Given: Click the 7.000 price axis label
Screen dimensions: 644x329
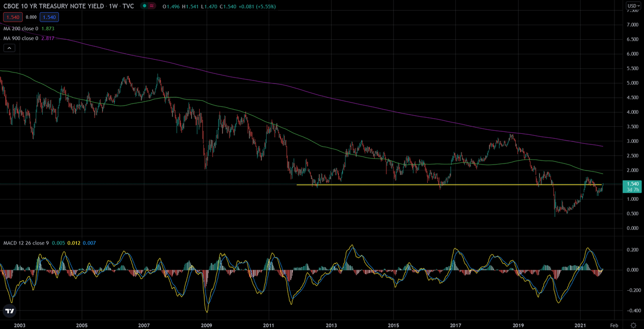Looking at the screenshot, I should click(x=632, y=25).
